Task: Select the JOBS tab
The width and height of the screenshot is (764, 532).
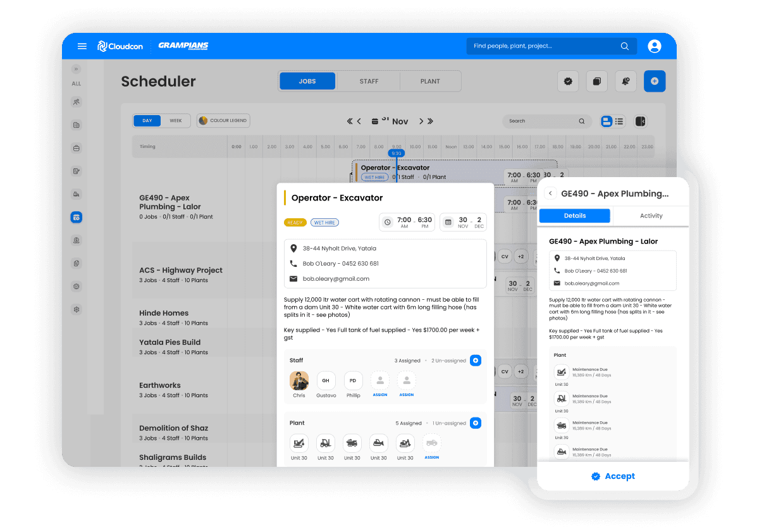Action: 307,81
